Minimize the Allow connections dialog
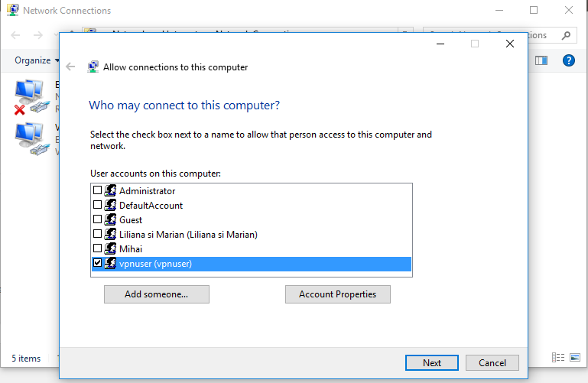Screen dimensions: 588x383 point(440,44)
